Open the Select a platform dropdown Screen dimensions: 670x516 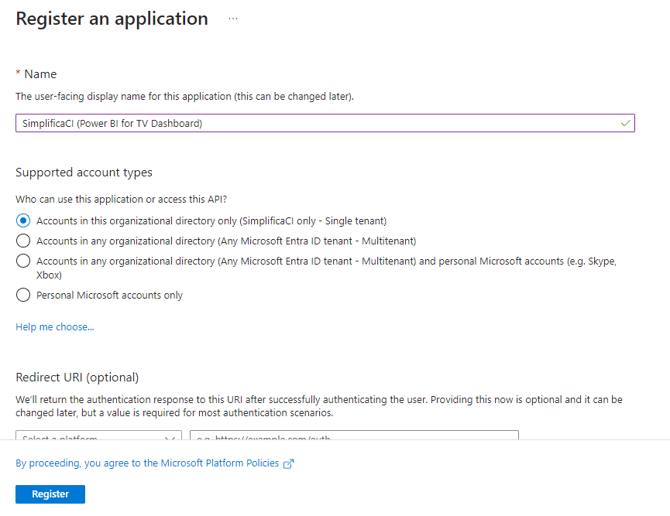(98, 437)
